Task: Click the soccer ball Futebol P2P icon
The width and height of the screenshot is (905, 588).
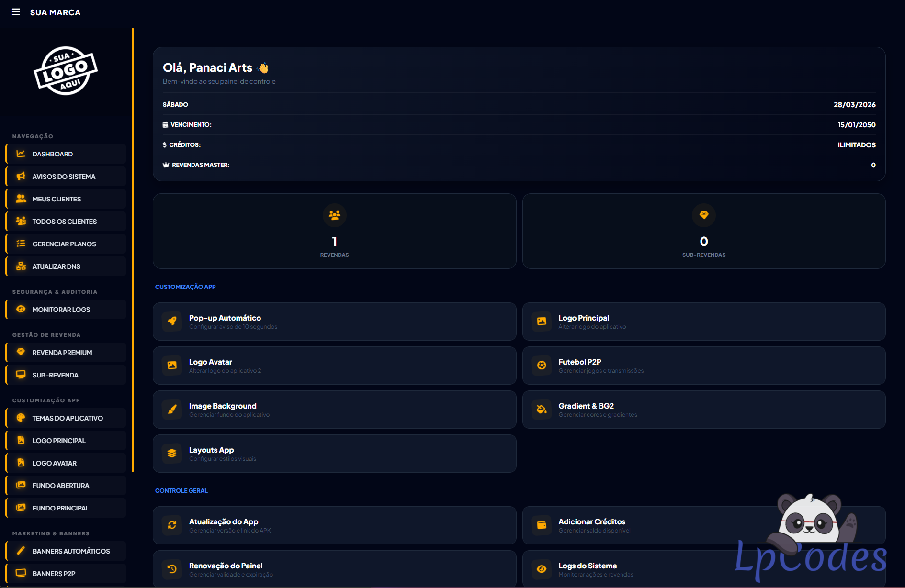Action: point(542,366)
